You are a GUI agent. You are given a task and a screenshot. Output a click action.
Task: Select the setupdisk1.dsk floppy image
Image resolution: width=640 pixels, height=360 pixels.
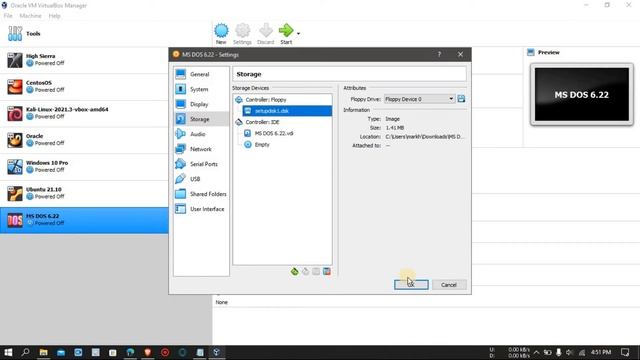click(287, 111)
